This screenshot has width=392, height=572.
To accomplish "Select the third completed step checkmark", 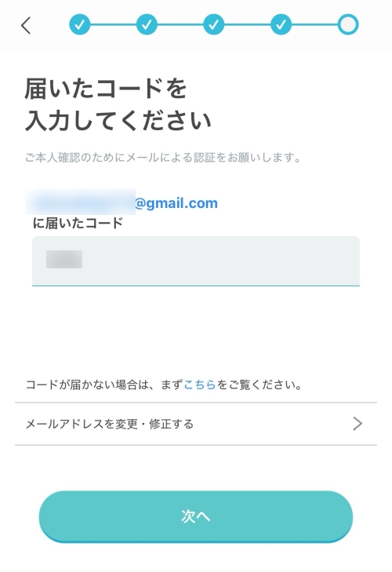I will pos(214,24).
